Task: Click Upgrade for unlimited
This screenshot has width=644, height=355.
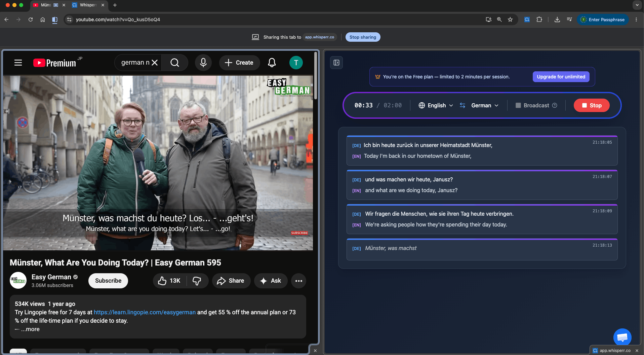Action: click(x=561, y=77)
